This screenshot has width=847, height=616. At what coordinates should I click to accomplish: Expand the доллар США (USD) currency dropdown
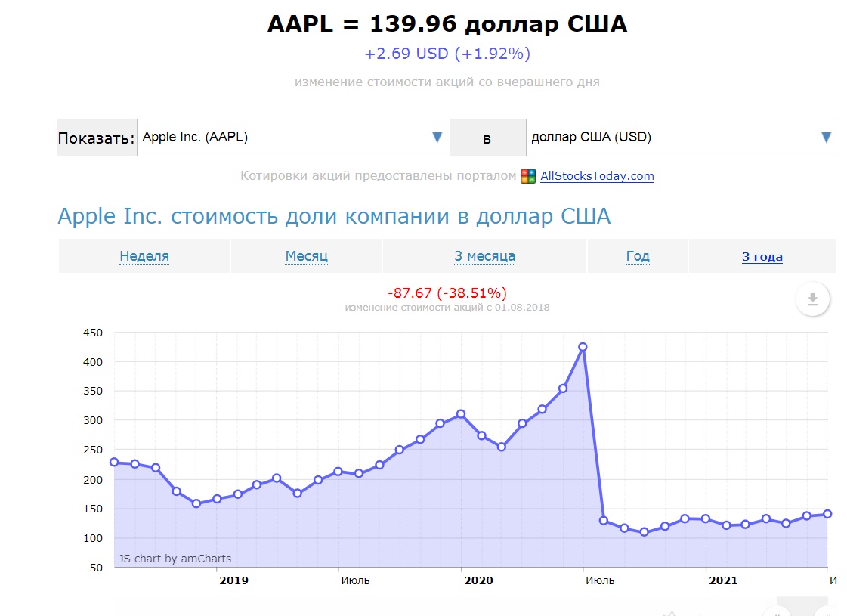point(682,138)
